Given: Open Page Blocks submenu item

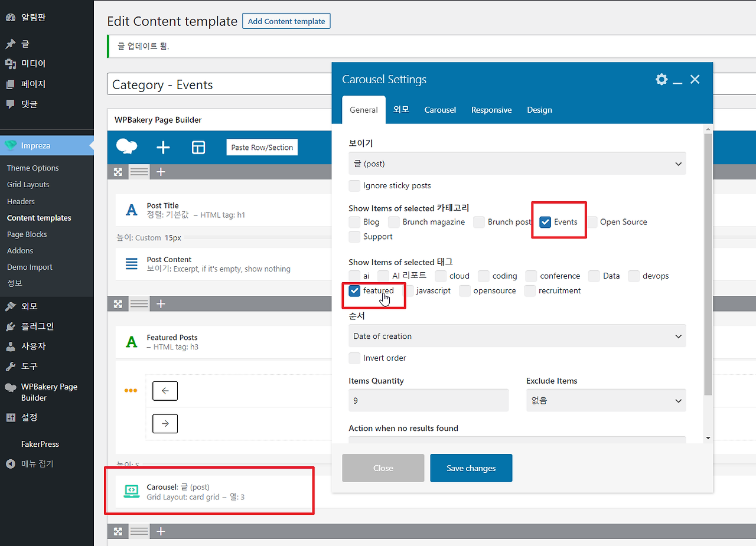Looking at the screenshot, I should tap(27, 234).
